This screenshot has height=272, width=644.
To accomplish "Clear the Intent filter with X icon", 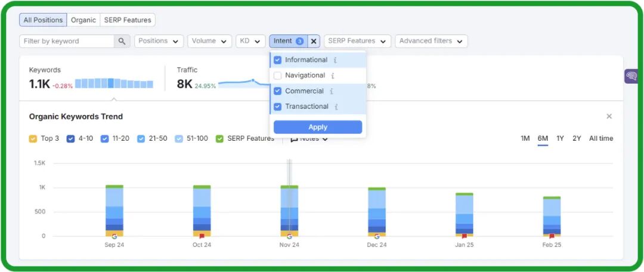I will tap(314, 41).
